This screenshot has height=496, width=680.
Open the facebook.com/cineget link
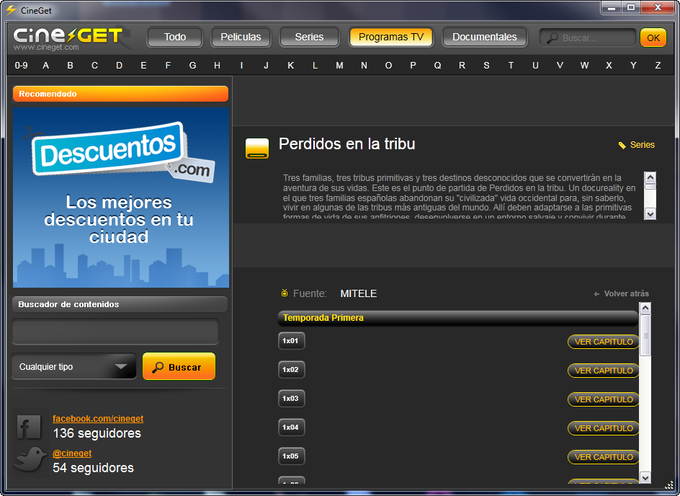coord(98,419)
